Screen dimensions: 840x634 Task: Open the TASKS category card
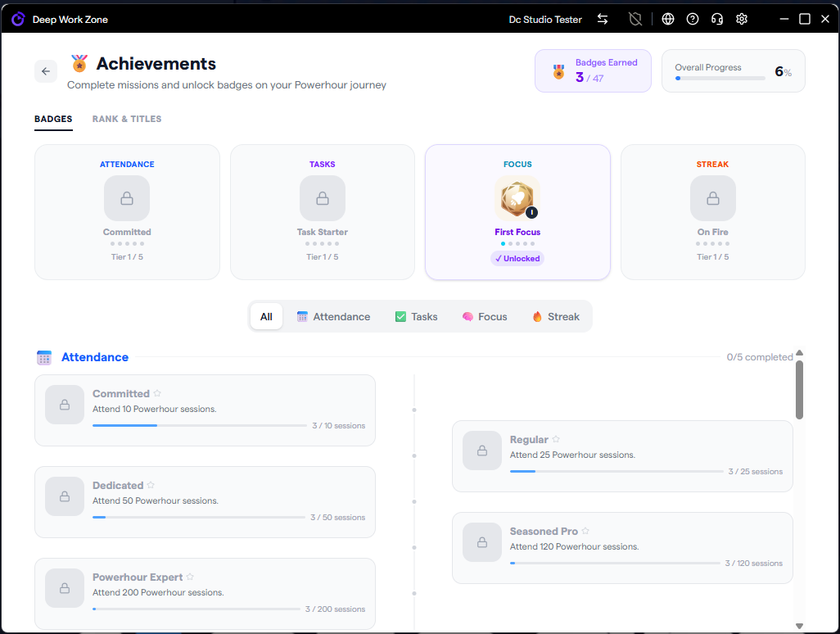pyautogui.click(x=323, y=212)
